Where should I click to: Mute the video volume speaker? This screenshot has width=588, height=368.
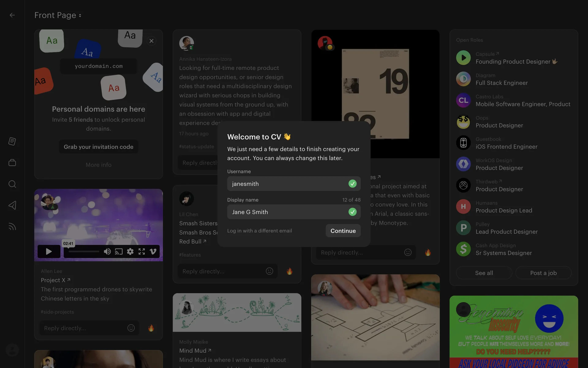tap(107, 251)
